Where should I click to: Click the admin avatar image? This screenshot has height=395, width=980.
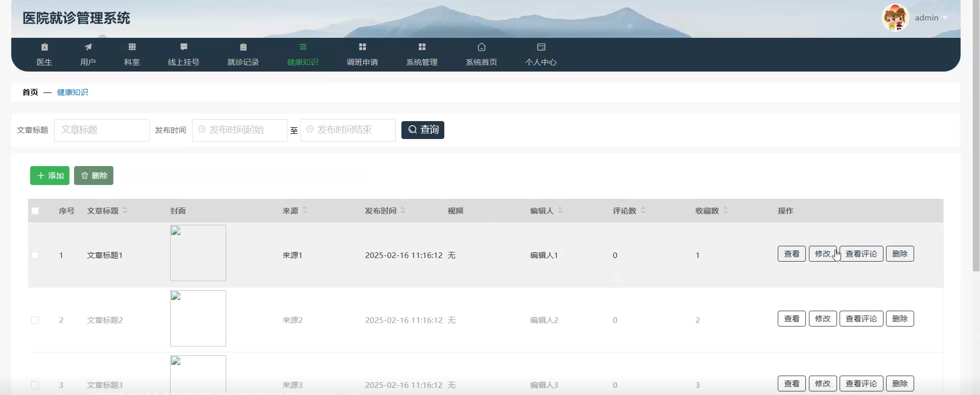(x=895, y=17)
